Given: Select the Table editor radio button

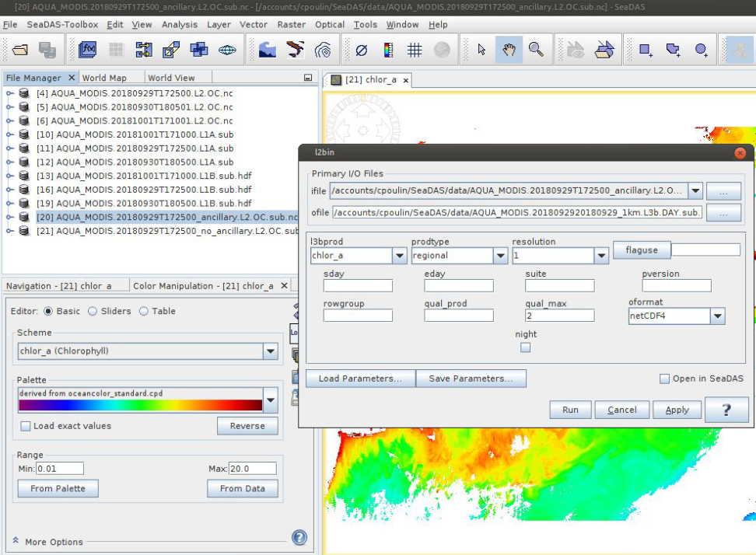Looking at the screenshot, I should (144, 311).
